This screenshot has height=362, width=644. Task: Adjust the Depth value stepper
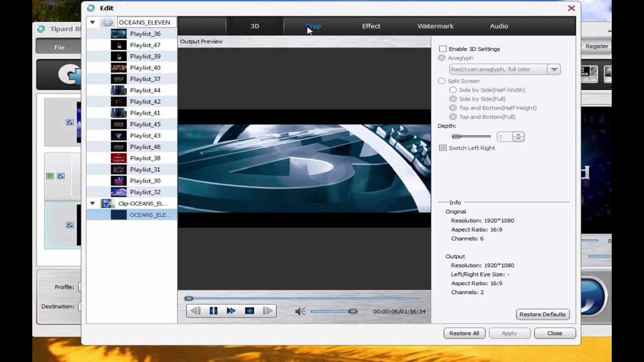click(x=518, y=137)
